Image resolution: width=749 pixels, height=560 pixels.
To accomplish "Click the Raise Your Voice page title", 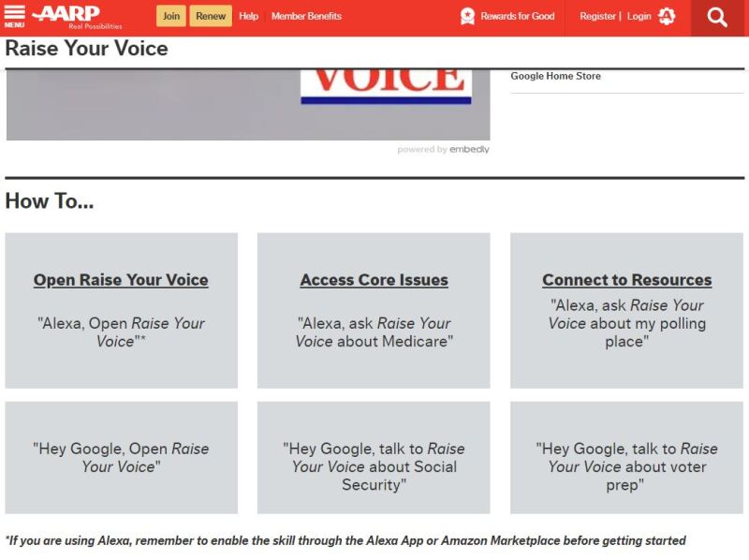I will pos(86,49).
